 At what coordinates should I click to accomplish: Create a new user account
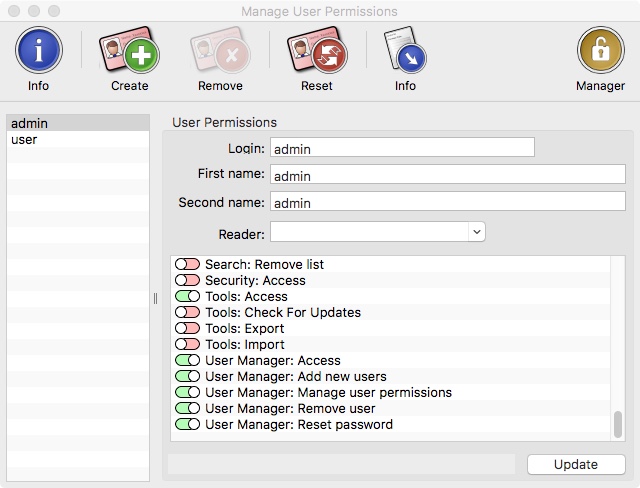click(129, 50)
